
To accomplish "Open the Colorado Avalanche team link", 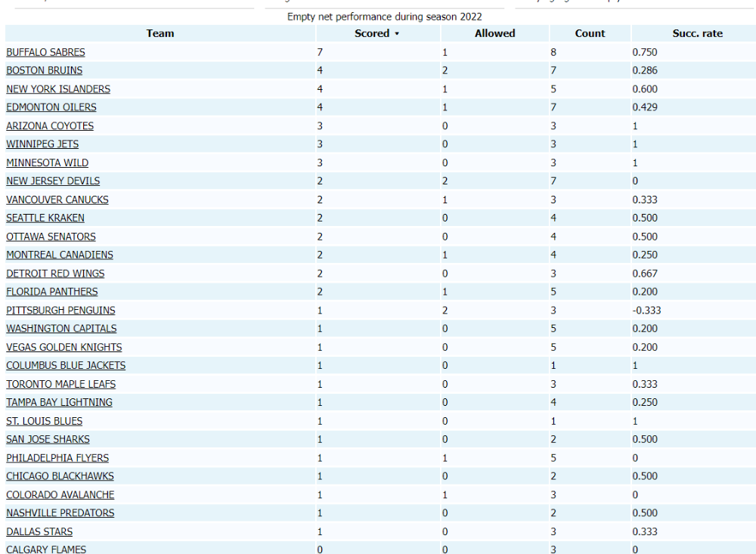I will [x=60, y=495].
